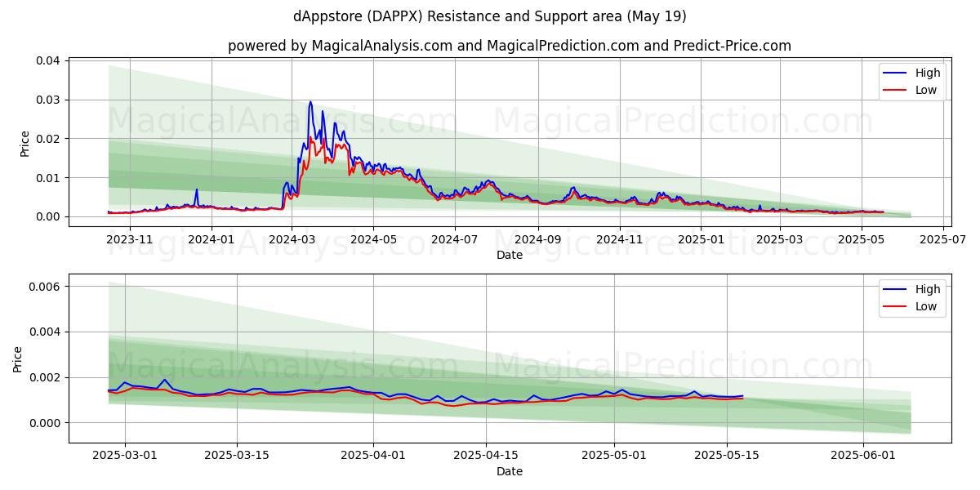Click the "2025-06-01" tick label on the bottom chart

coord(862,456)
